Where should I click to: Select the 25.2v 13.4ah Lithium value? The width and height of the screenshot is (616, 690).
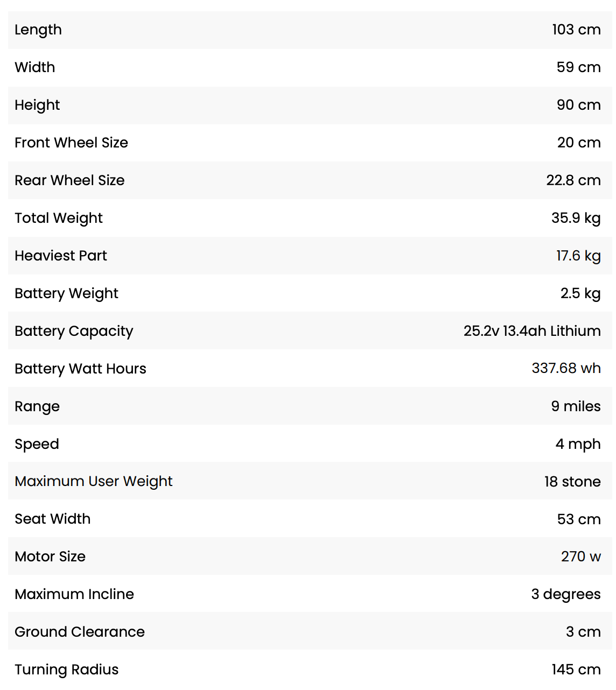click(x=531, y=331)
